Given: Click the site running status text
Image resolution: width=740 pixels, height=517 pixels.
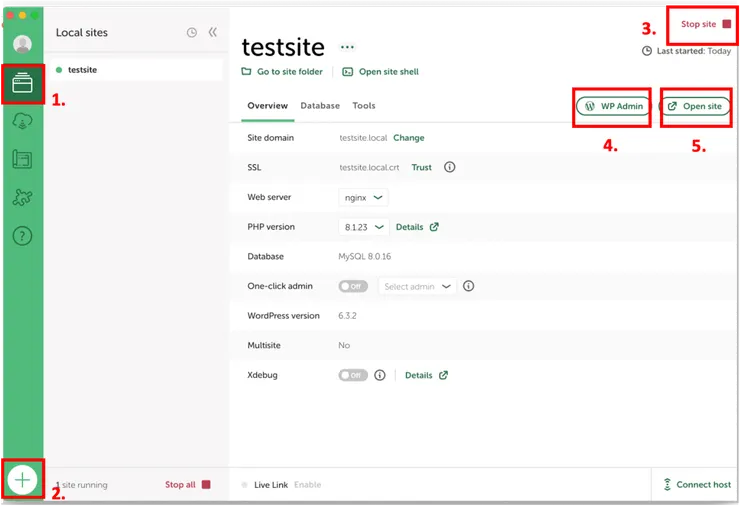Looking at the screenshot, I should coord(82,485).
